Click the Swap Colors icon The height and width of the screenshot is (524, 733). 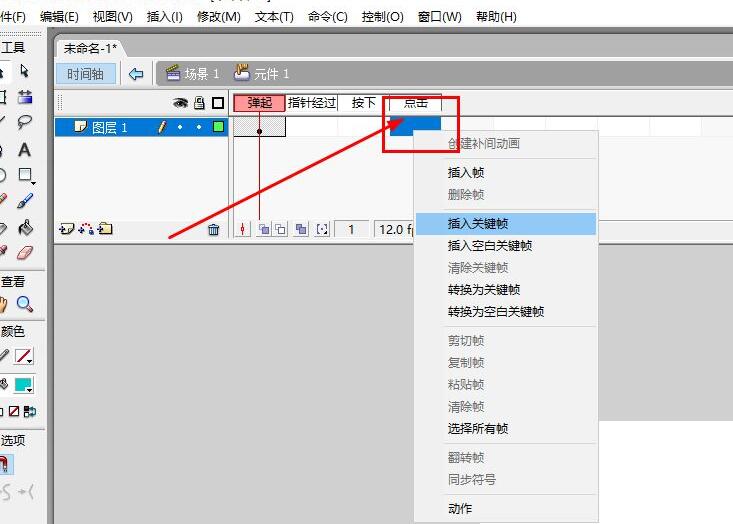tap(30, 411)
